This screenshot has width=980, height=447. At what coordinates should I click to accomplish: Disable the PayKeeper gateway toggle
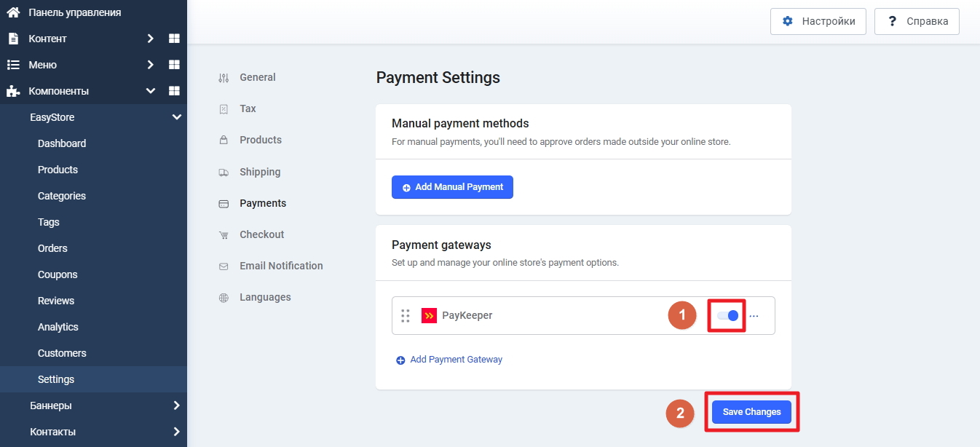pyautogui.click(x=727, y=316)
